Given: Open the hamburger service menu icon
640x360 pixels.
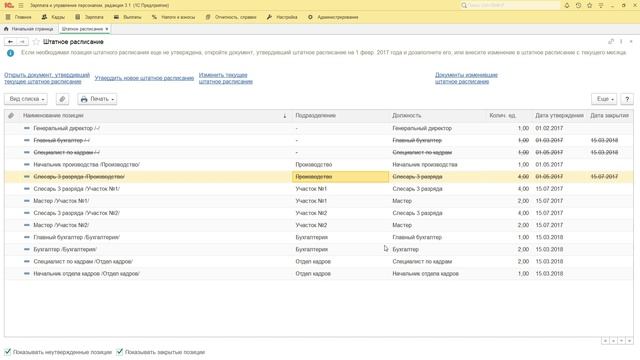Looking at the screenshot, I should (x=21, y=5).
